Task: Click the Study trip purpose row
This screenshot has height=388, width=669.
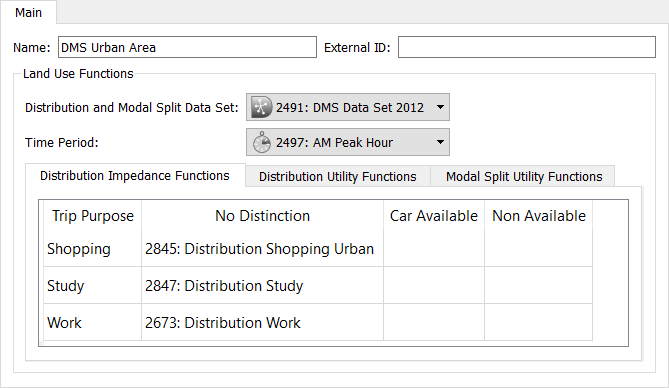Action: [92, 286]
